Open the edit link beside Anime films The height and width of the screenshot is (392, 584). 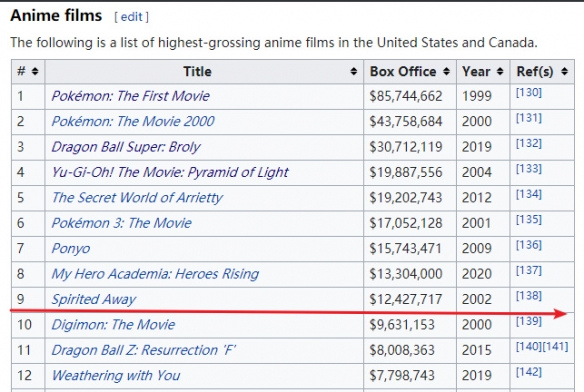(x=131, y=17)
